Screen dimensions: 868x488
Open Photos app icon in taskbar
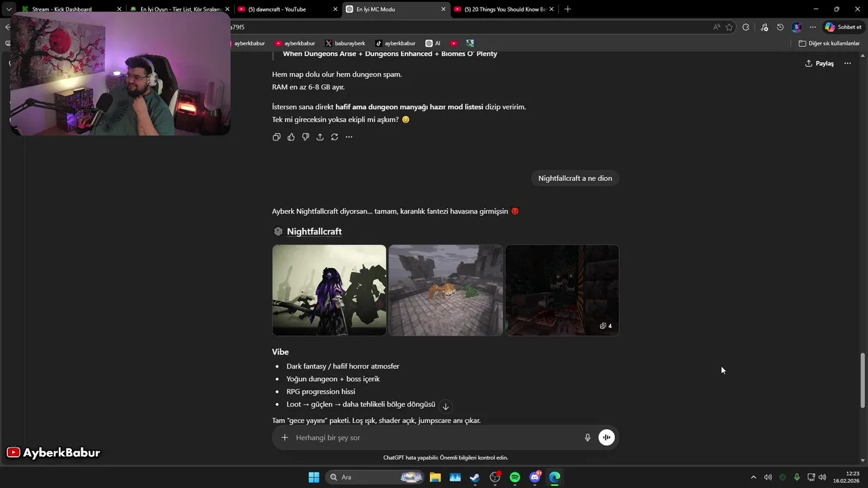(x=455, y=477)
